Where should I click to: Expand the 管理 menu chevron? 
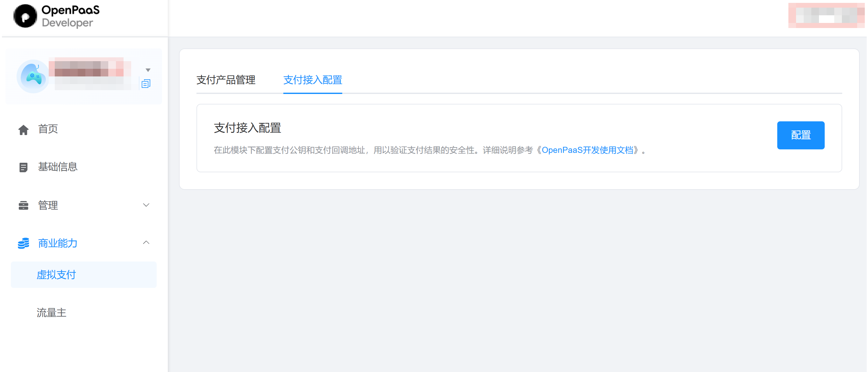[146, 205]
